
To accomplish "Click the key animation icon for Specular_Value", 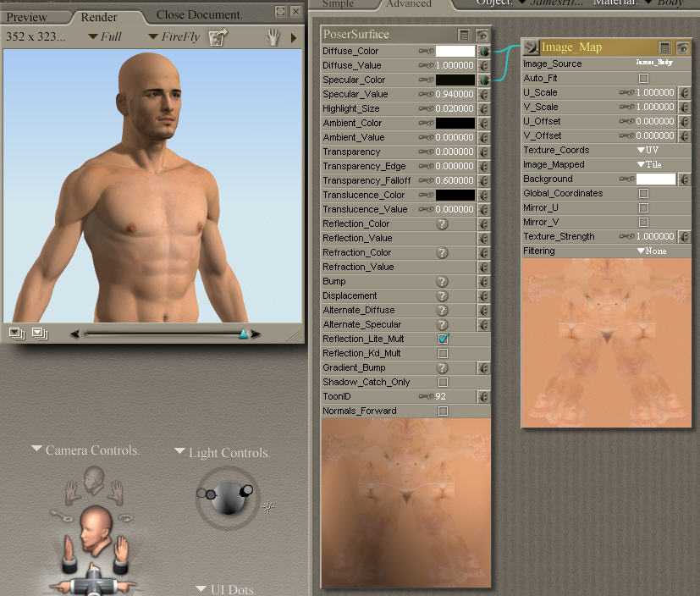I will pos(426,94).
